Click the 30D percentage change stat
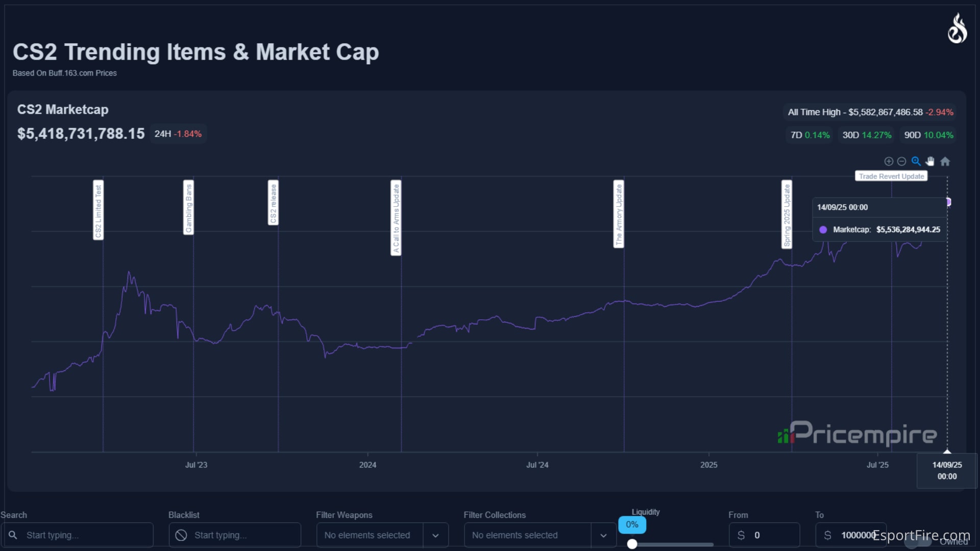 866,135
